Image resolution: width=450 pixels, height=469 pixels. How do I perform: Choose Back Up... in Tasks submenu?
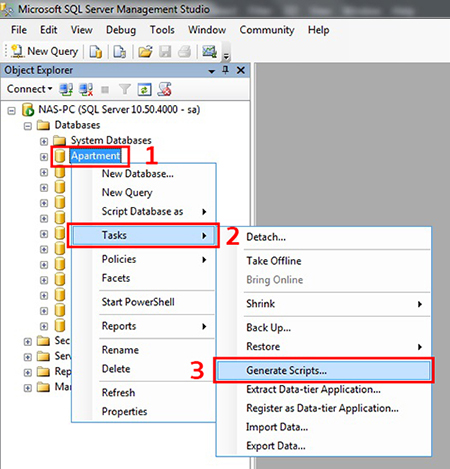point(324,328)
